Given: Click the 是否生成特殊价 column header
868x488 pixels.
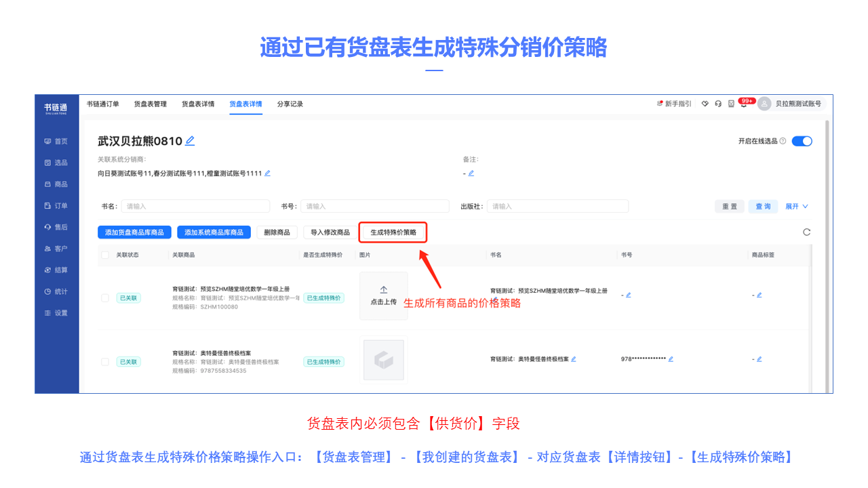Looking at the screenshot, I should pyautogui.click(x=322, y=255).
